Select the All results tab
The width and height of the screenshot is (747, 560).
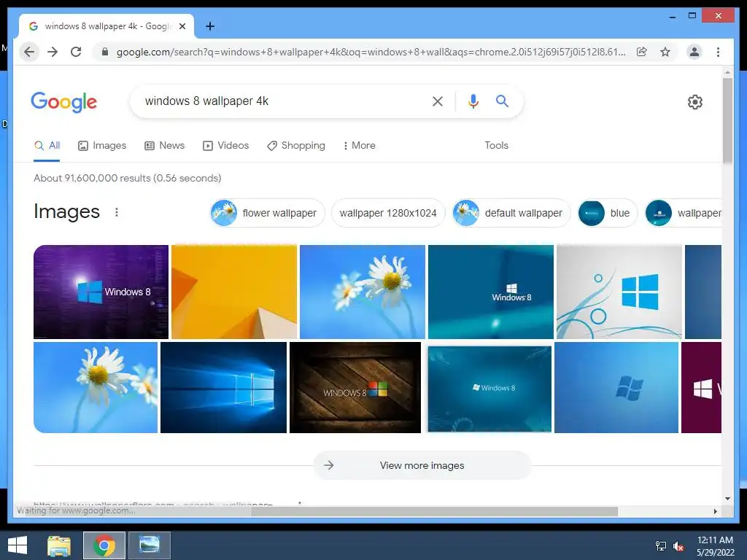(x=47, y=145)
